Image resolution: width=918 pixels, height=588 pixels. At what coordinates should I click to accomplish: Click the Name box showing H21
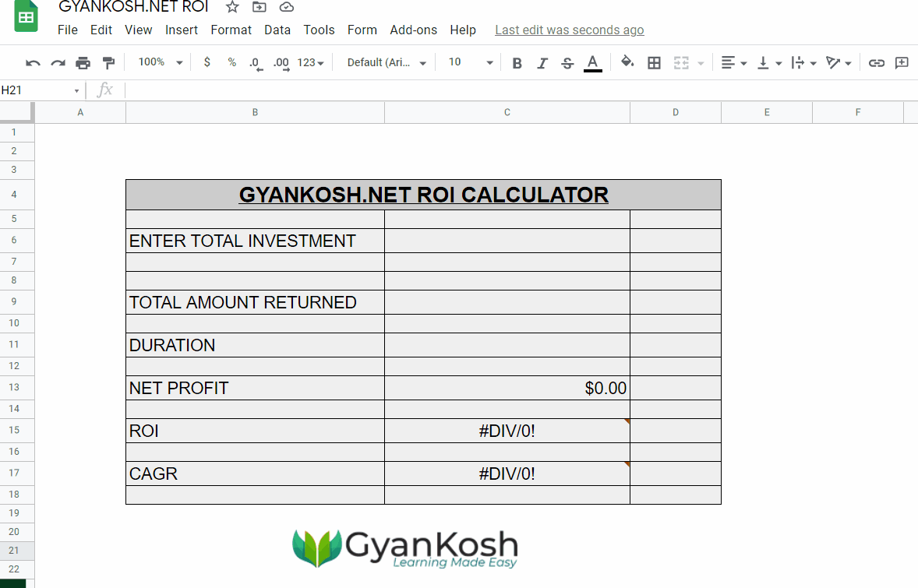[x=35, y=90]
